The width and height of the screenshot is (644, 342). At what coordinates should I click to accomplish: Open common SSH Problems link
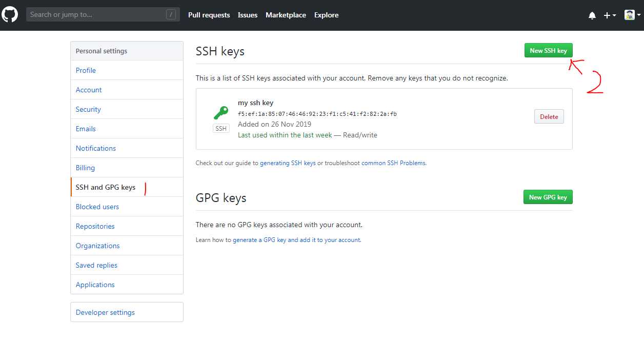pos(394,163)
